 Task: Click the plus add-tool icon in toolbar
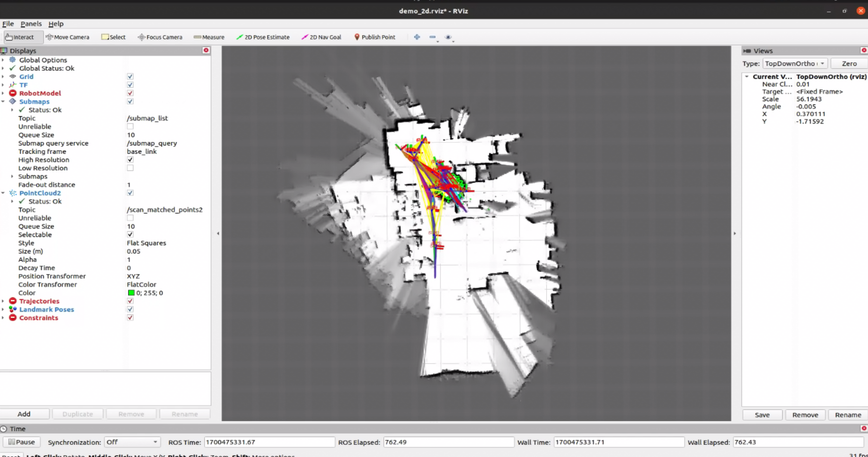tap(417, 37)
